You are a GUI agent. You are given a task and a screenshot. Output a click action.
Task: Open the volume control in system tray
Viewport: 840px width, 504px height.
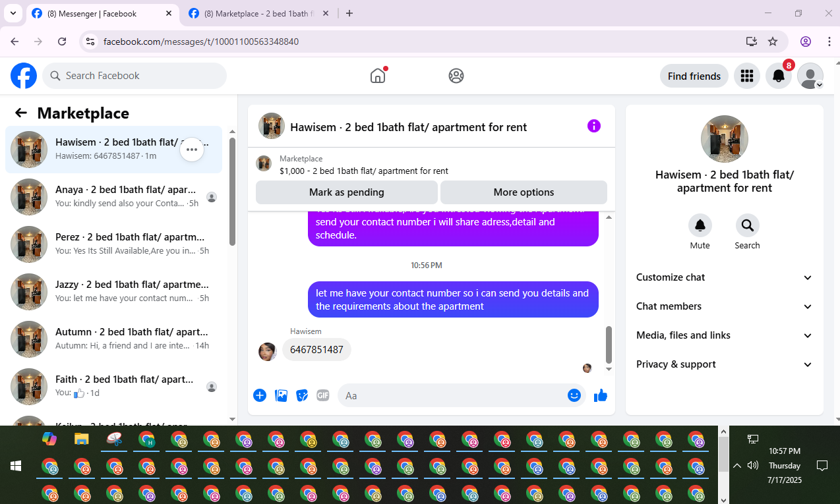[753, 466]
